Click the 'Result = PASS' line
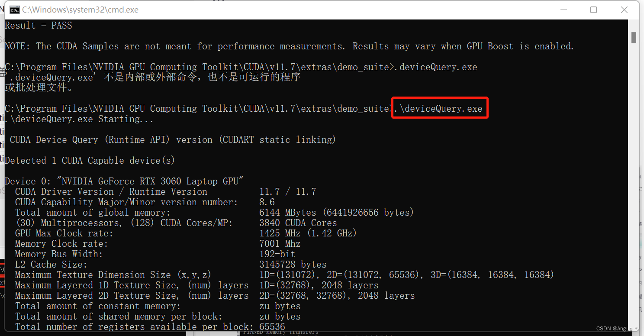Viewport: 644px width, 336px height. coord(39,26)
